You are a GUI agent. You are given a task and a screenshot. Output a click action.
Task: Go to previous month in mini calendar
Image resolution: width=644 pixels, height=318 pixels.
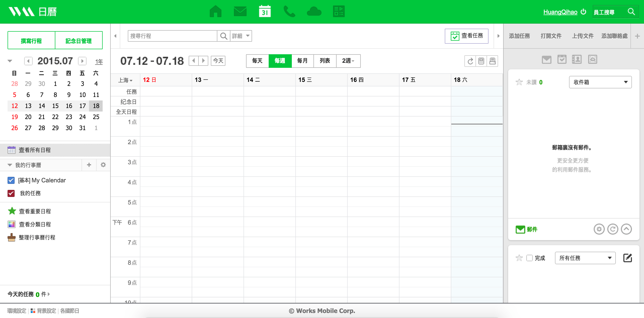tap(28, 61)
